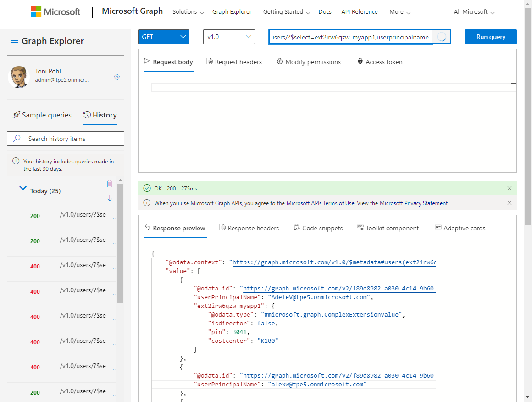Open the profile settings gear icon
The width and height of the screenshot is (532, 402).
(117, 77)
